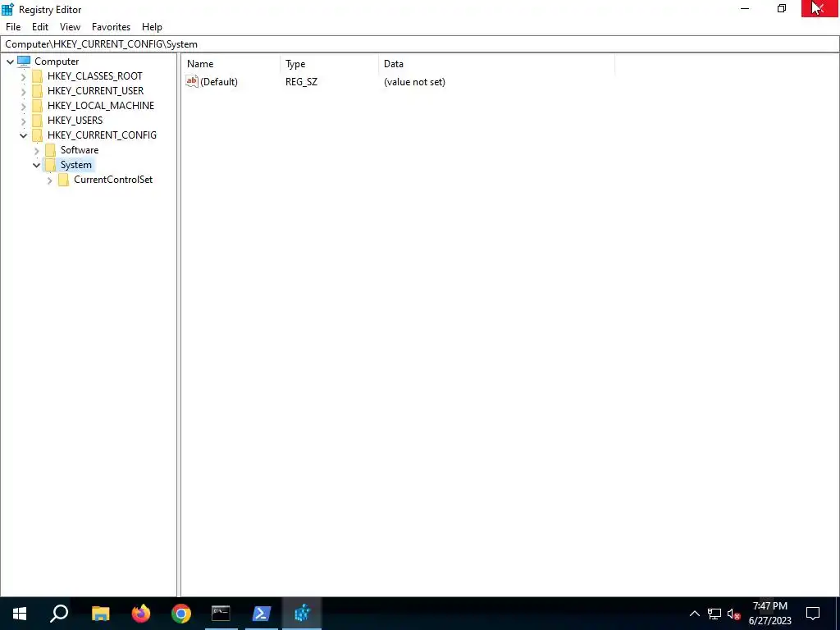Open taskbar Search
The width and height of the screenshot is (840, 630).
(x=59, y=614)
